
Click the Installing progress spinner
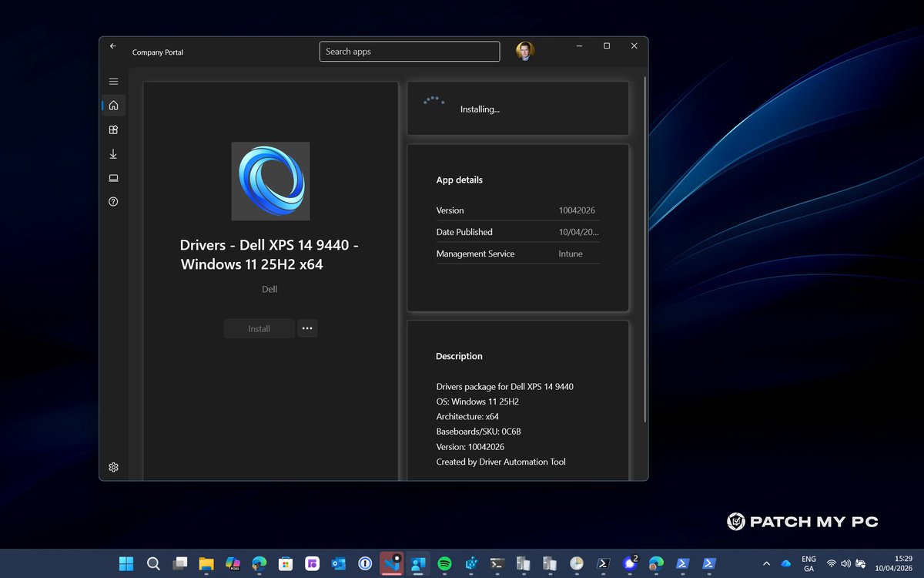tap(434, 102)
